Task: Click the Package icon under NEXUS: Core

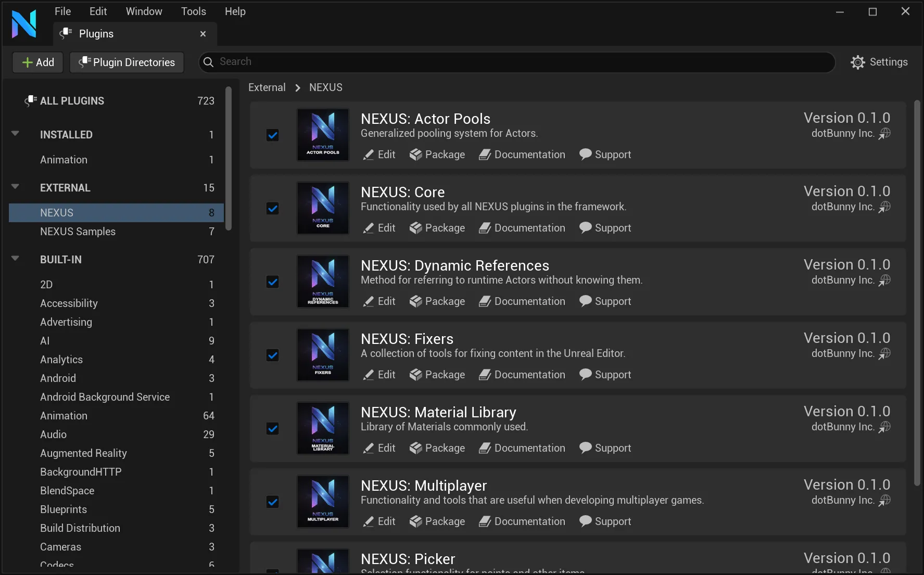Action: point(415,228)
